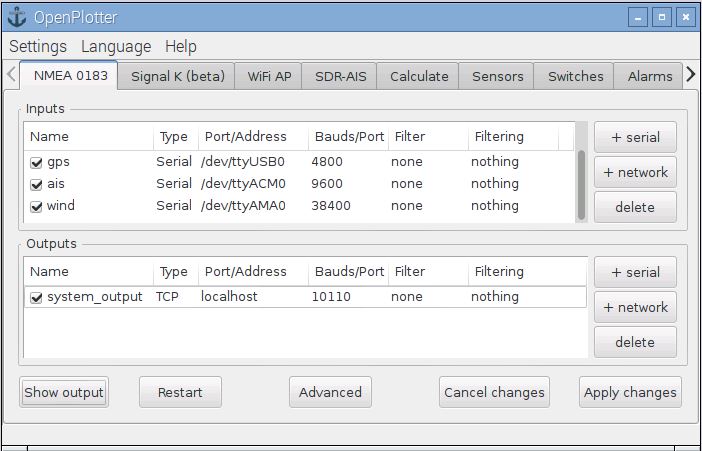Click the 4800 baud value
Viewport: 702px width, 451px height.
(327, 162)
